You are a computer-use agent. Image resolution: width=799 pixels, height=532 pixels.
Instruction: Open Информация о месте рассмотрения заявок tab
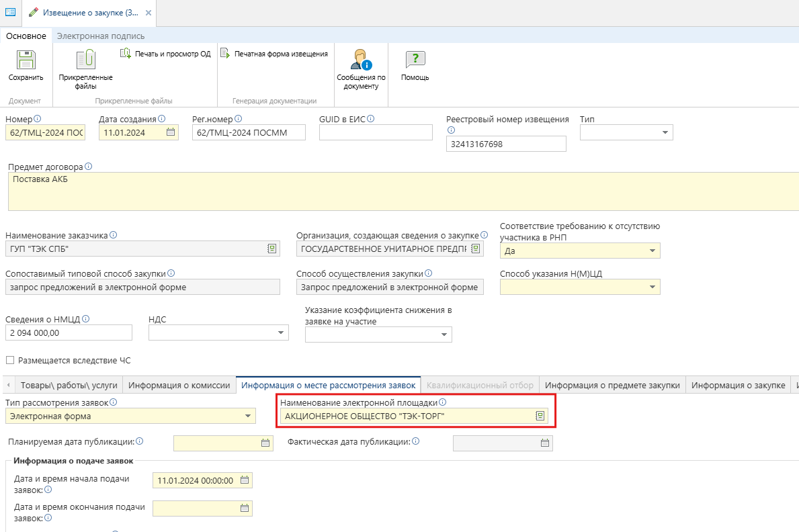[328, 386]
